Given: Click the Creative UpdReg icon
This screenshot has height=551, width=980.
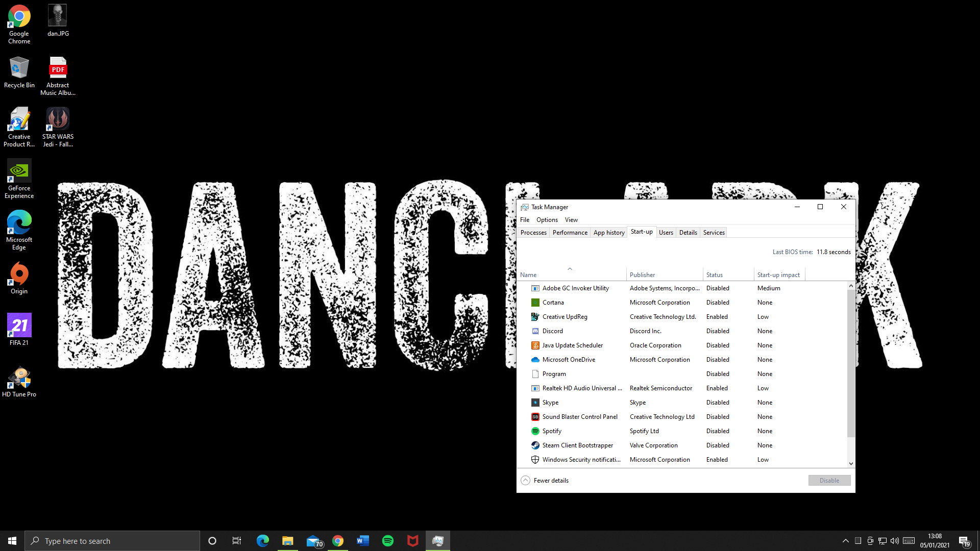Looking at the screenshot, I should (535, 317).
